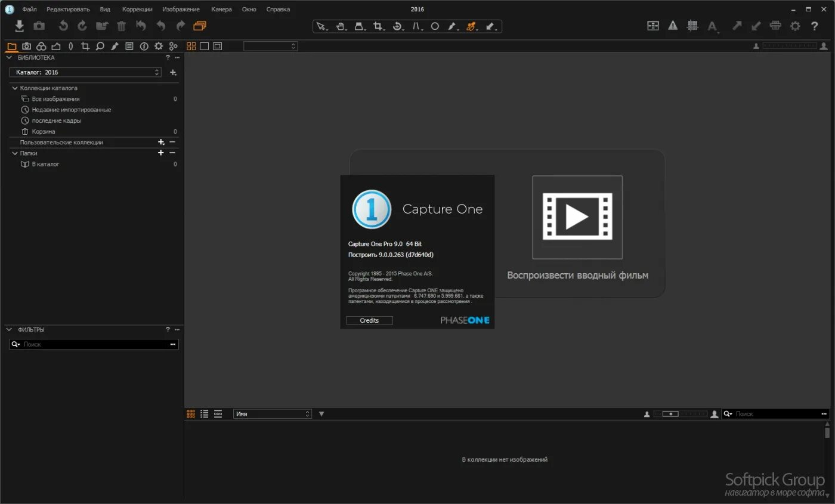
Task: Select Все изображения collection
Action: (55, 99)
